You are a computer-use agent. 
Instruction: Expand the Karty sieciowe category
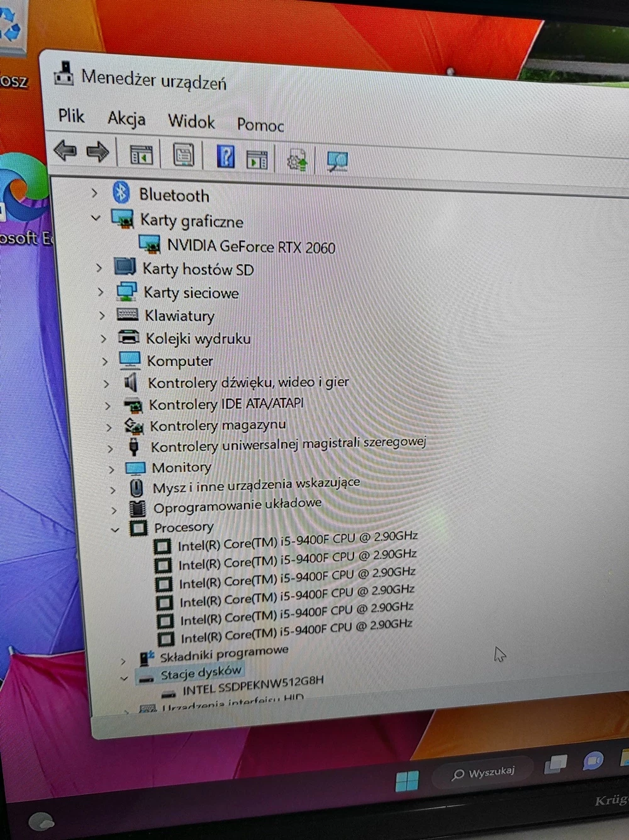(x=101, y=292)
